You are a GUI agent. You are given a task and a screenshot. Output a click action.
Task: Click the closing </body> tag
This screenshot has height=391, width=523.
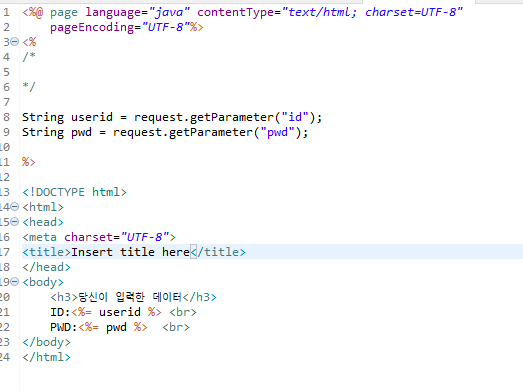point(46,342)
